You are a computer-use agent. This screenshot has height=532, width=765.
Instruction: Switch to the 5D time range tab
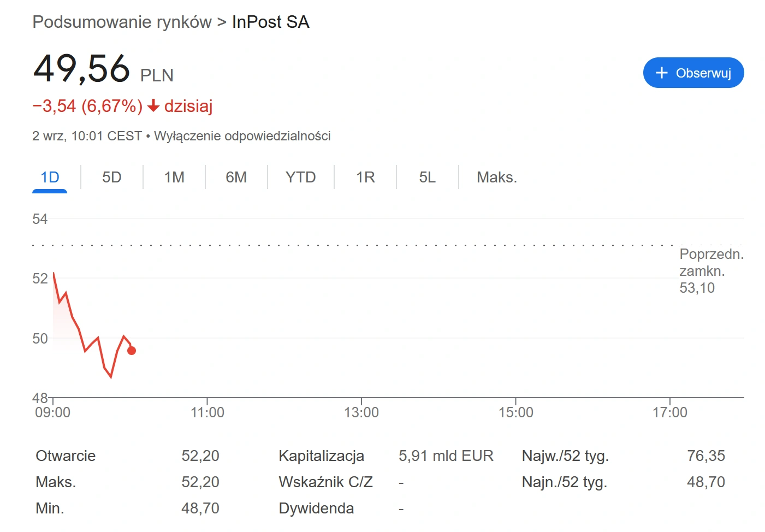pyautogui.click(x=112, y=178)
